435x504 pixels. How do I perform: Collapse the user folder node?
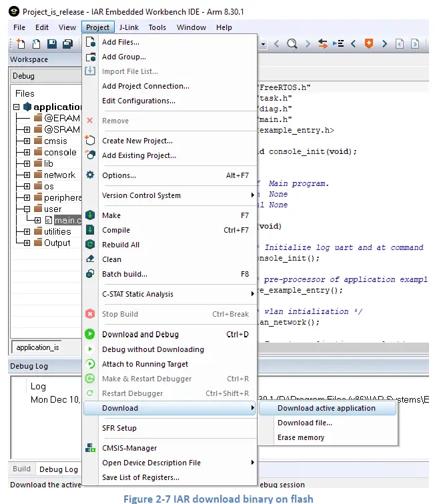tap(27, 209)
